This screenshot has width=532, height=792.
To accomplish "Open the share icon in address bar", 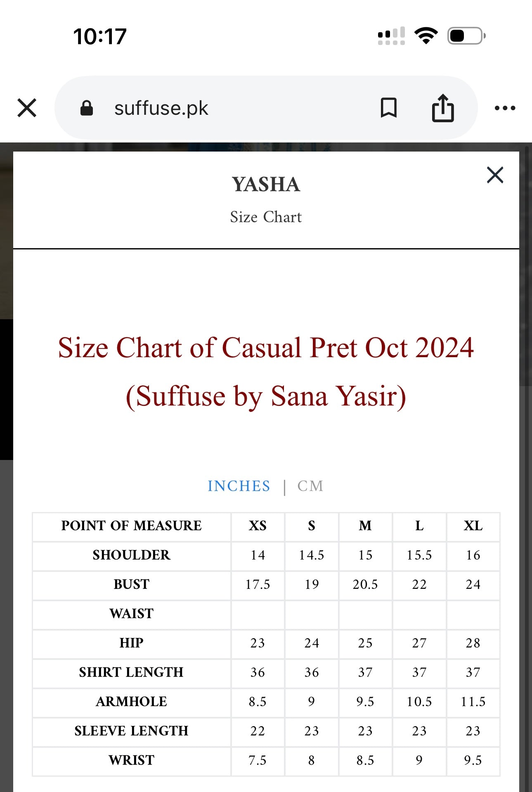I will (x=443, y=108).
